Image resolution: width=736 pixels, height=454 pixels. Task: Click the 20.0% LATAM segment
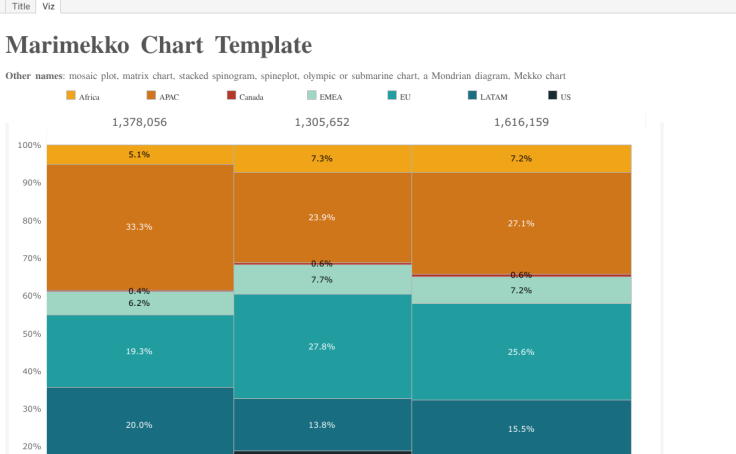pos(139,424)
